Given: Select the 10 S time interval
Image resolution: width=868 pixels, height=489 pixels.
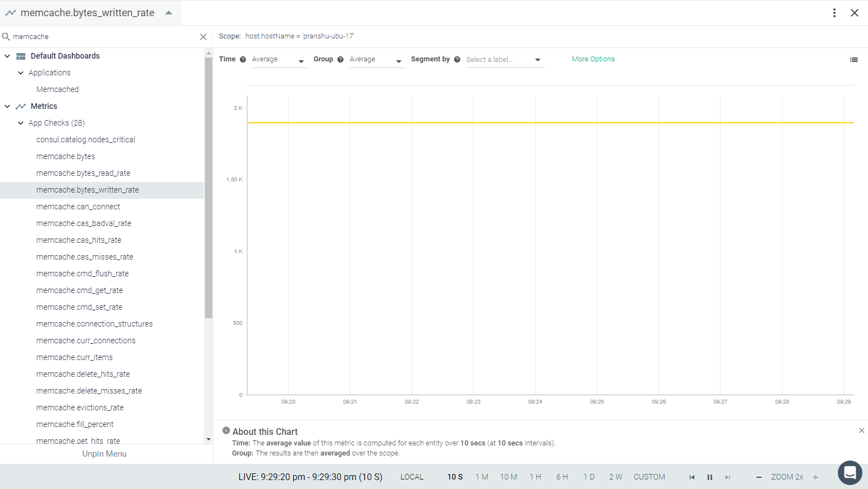Looking at the screenshot, I should pos(455,477).
